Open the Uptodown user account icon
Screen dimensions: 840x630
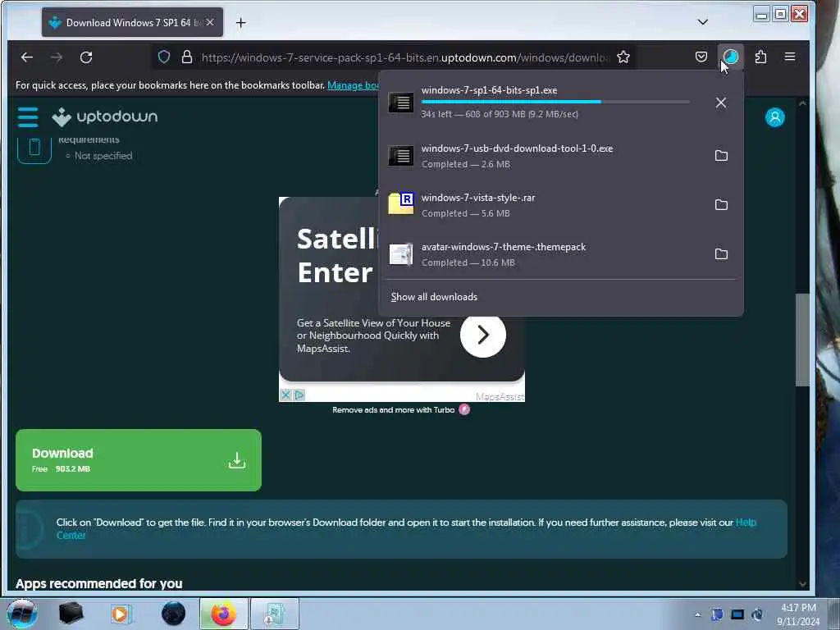click(x=774, y=117)
